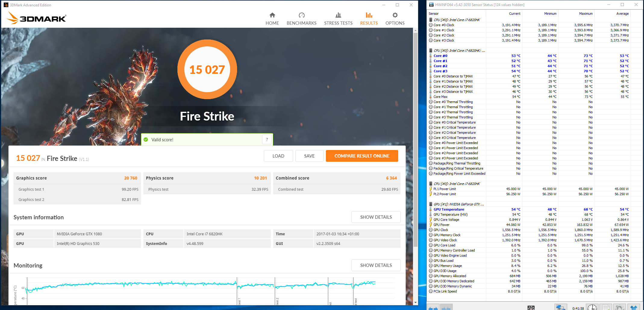Select the GPU Core Voltage row

tap(529, 220)
